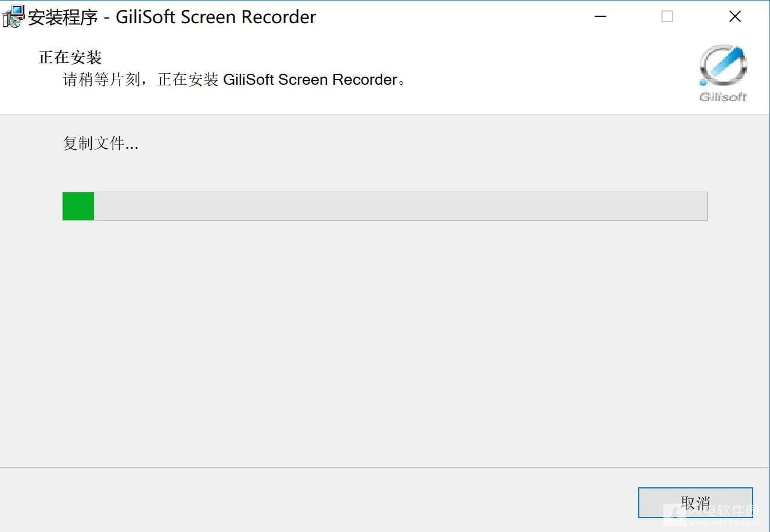Click the disabled maximize button

coord(667,16)
